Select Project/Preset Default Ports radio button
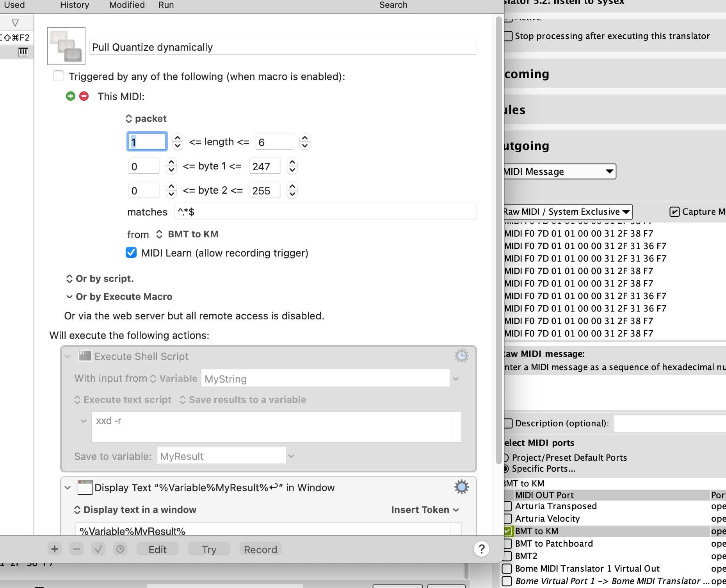Image resolution: width=726 pixels, height=588 pixels. 506,458
